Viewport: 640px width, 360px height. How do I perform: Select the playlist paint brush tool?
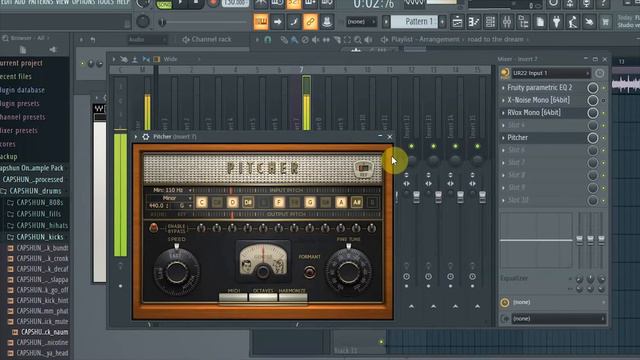pos(294,40)
